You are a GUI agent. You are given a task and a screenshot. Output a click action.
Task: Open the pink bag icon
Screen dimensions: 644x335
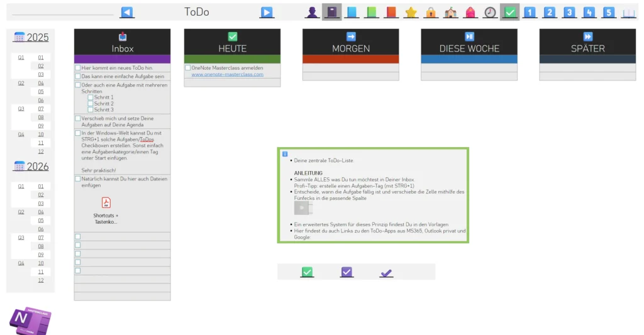coord(470,13)
